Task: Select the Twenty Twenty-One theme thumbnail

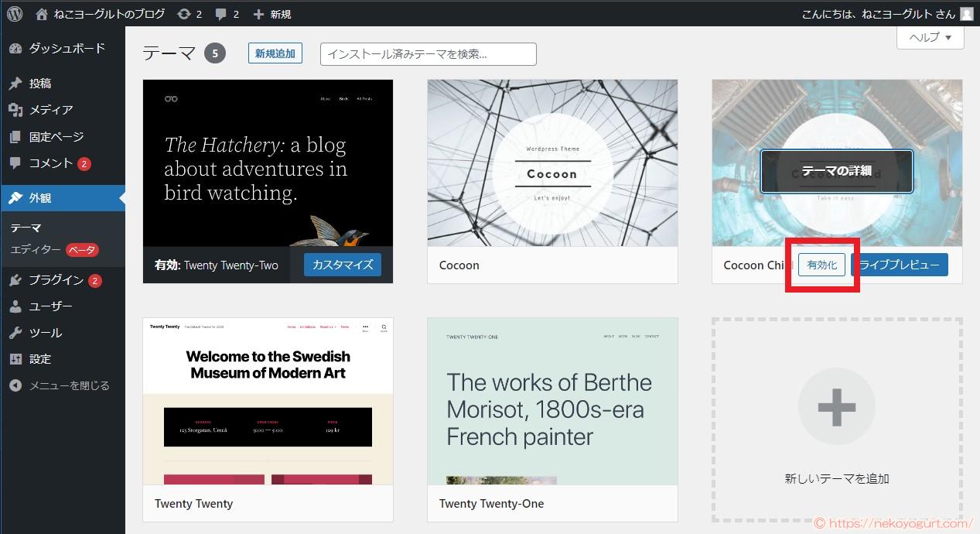Action: point(552,401)
